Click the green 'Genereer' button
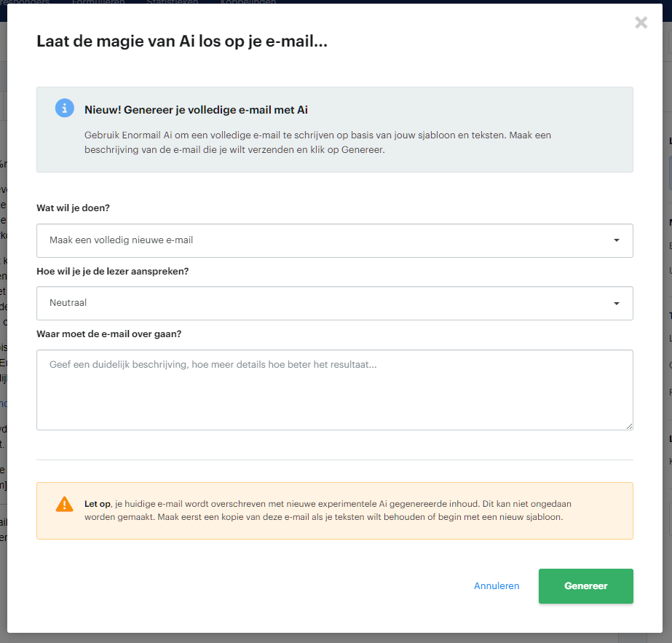Image resolution: width=672 pixels, height=643 pixels. (586, 586)
